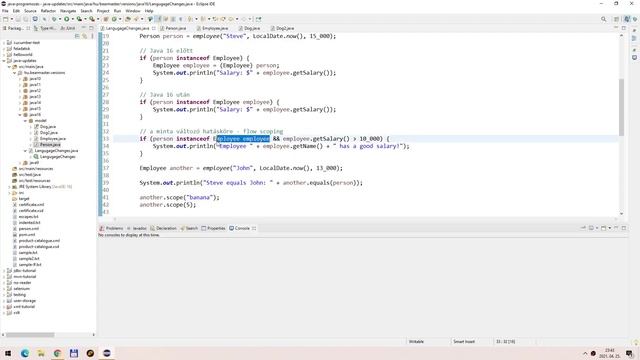Click the Eclipse icon in the taskbar
This screenshot has width=640, height=360.
(107, 353)
